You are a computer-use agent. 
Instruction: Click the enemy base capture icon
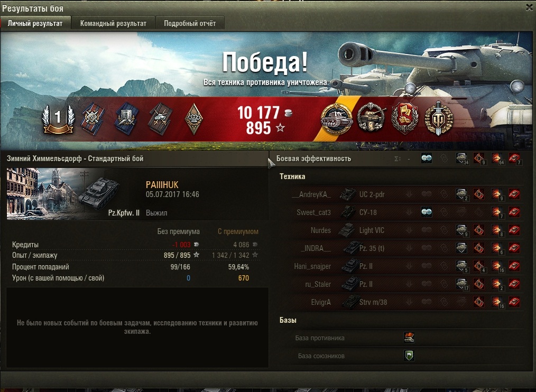click(x=409, y=337)
